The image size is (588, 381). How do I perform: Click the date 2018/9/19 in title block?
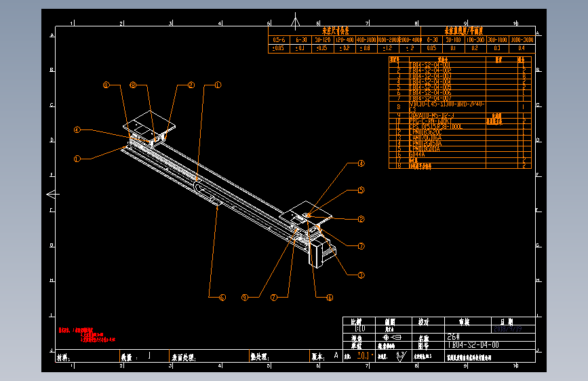tap(507, 329)
